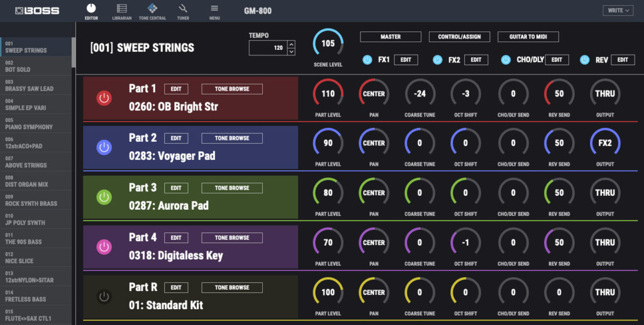Viewport: 644px width, 325px height.
Task: Select scene 010 JP POLY SYNTH
Action: [x=36, y=219]
